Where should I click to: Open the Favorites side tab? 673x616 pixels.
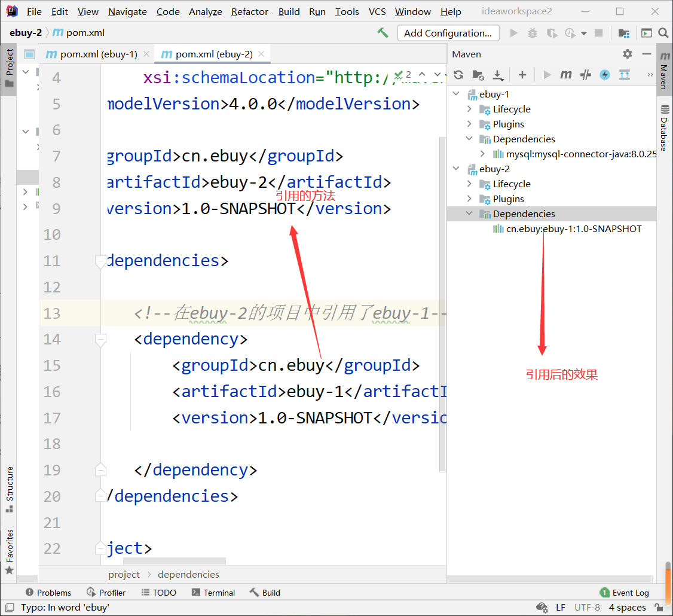coord(9,552)
